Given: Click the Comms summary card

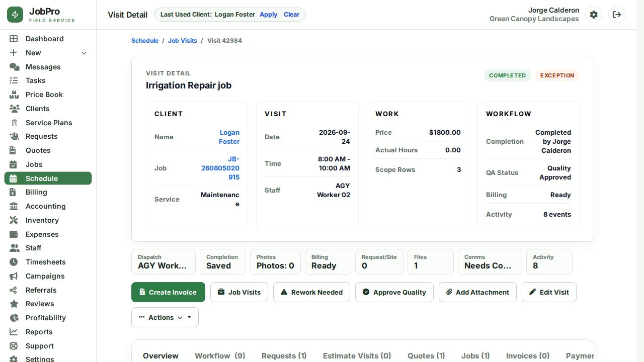Looking at the screenshot, I should point(490,262).
